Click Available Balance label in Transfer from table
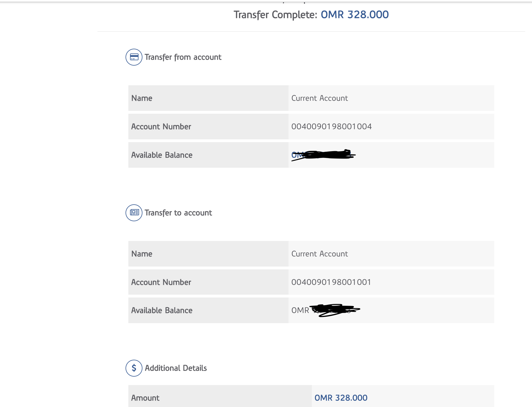Screen dimensions: 532x407 [162, 155]
